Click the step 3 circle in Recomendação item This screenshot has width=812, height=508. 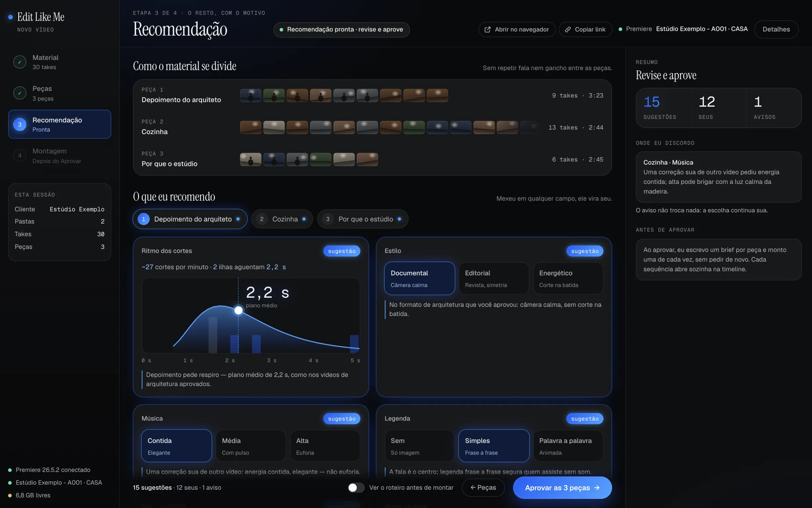pyautogui.click(x=20, y=124)
